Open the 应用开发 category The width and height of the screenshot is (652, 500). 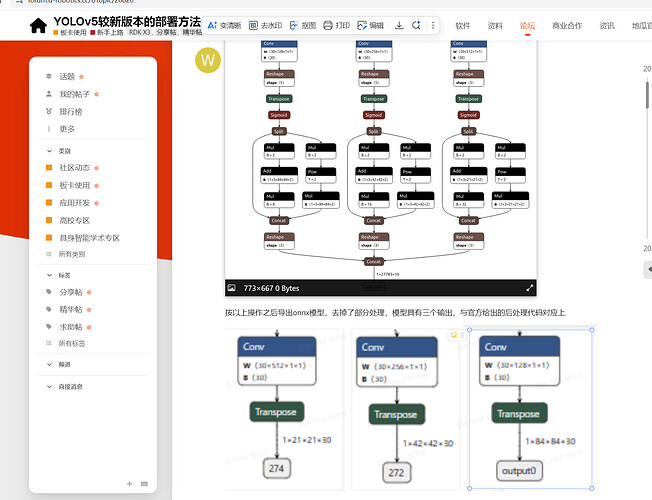[x=74, y=203]
